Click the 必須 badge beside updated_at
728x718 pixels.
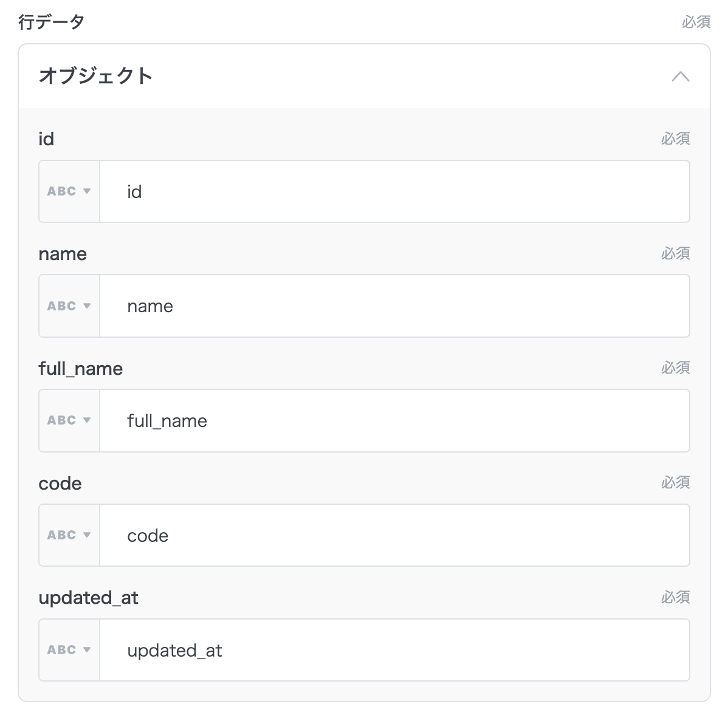(675, 598)
